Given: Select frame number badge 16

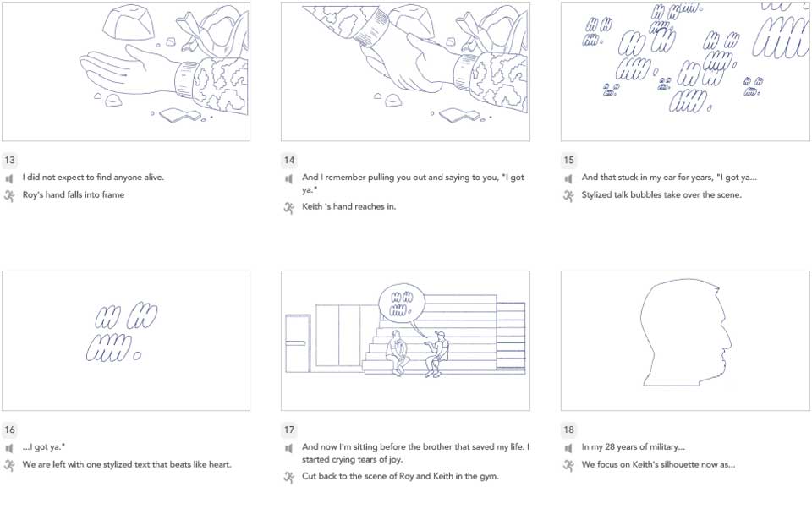Looking at the screenshot, I should point(10,430).
